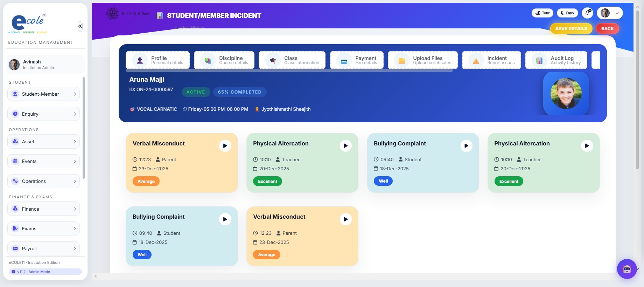644x287 pixels.
Task: Expand the Enquiry menu chevron
Action: click(75, 114)
